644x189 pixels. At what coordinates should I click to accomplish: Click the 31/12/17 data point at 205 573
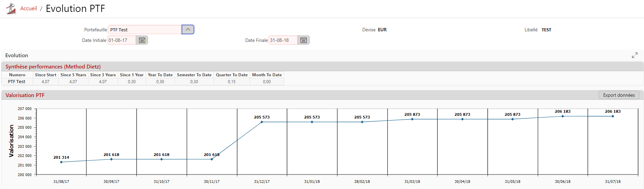262,122
